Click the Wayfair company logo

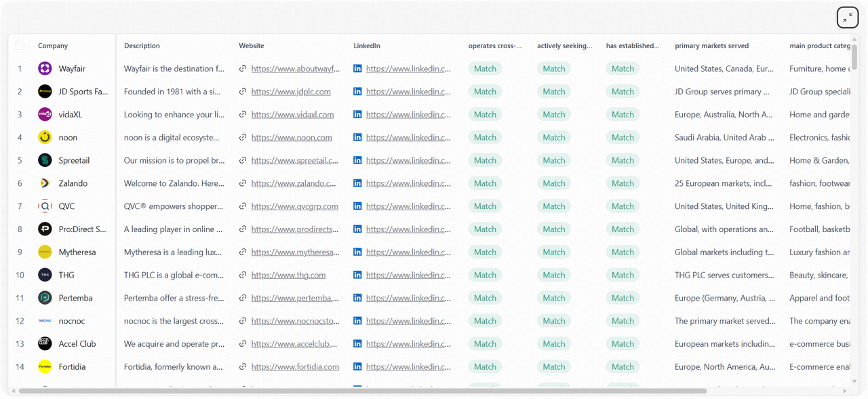point(45,69)
